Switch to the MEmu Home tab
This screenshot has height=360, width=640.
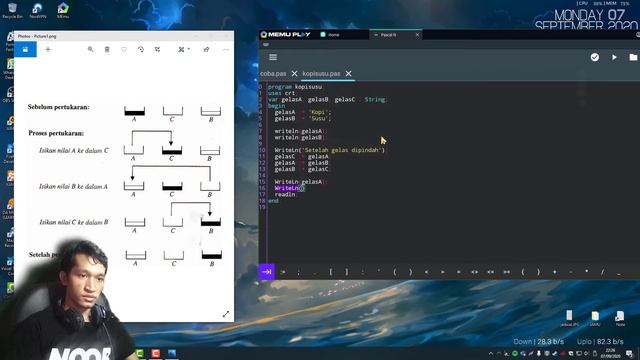click(331, 35)
